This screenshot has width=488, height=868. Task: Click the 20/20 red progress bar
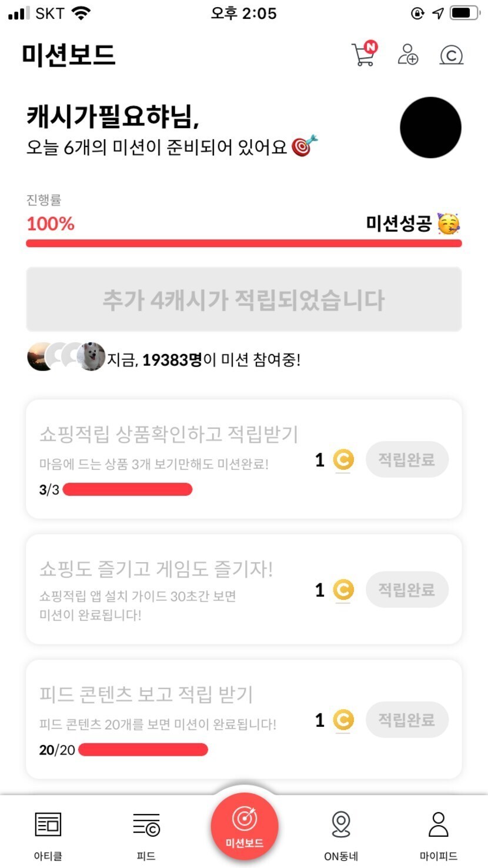[143, 749]
